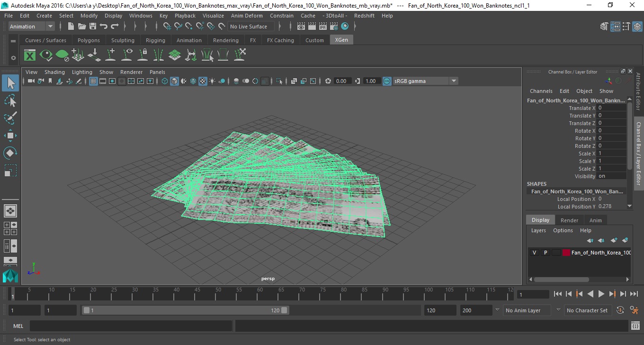Image resolution: width=644 pixels, height=345 pixels.
Task: Create layer from selected objects icon
Action: click(x=625, y=240)
